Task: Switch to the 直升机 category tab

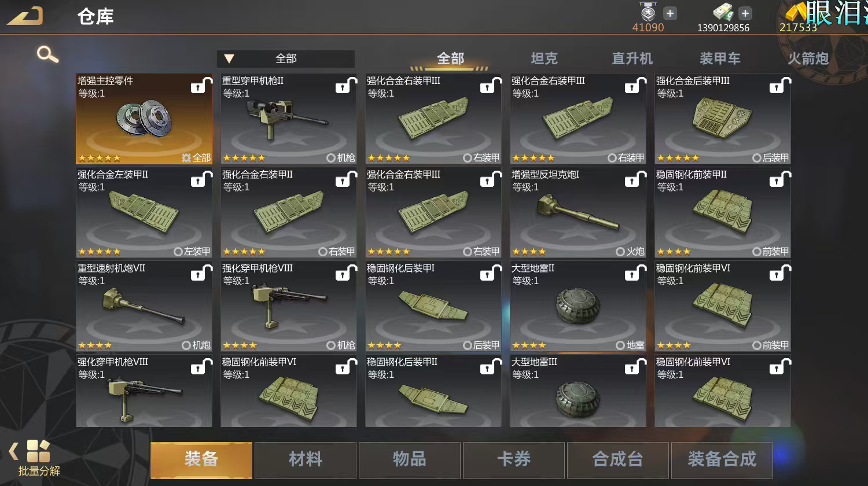Action: (x=632, y=58)
